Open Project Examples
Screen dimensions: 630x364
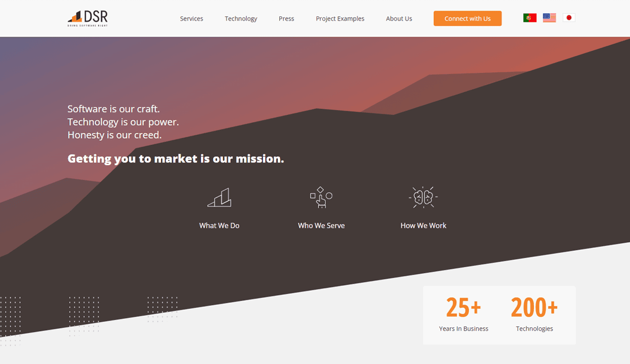click(340, 18)
